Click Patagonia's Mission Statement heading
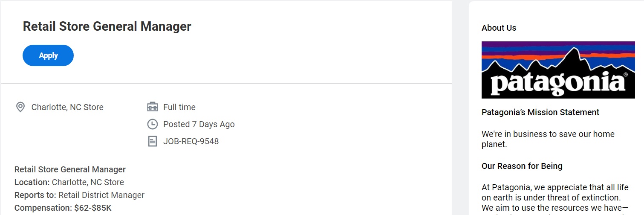Viewport: 644px width, 215px height. point(540,112)
